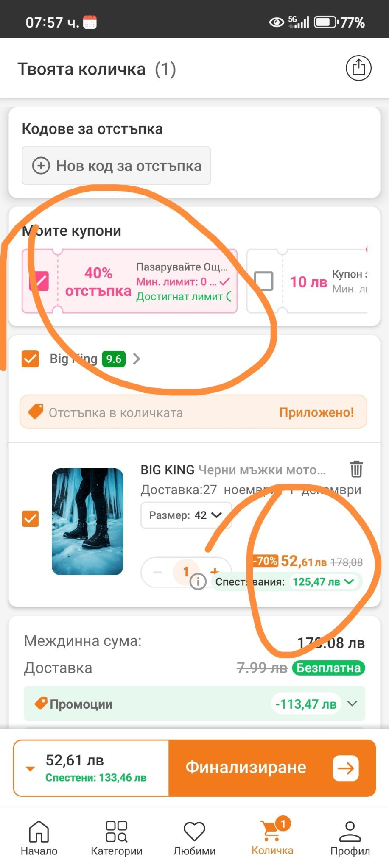Go to Начало home tab

tap(39, 837)
